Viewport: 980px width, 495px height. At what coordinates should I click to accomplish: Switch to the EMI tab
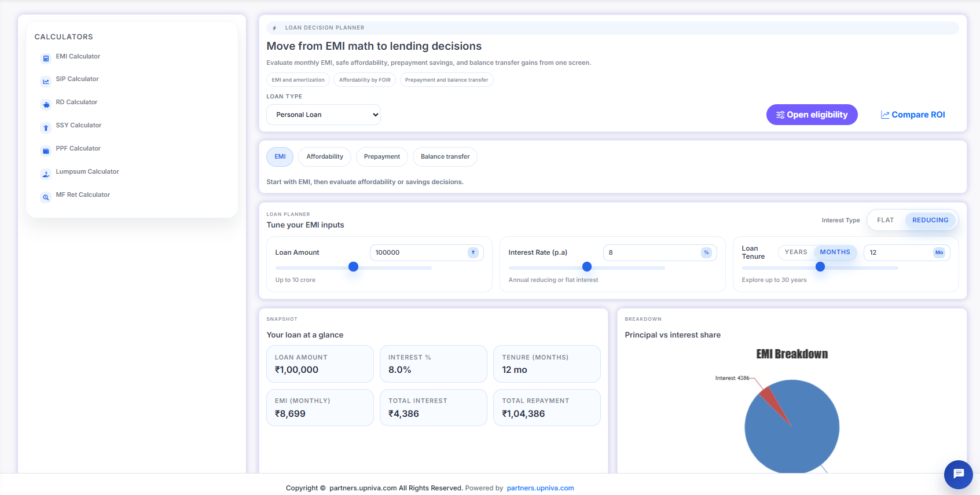coord(280,157)
